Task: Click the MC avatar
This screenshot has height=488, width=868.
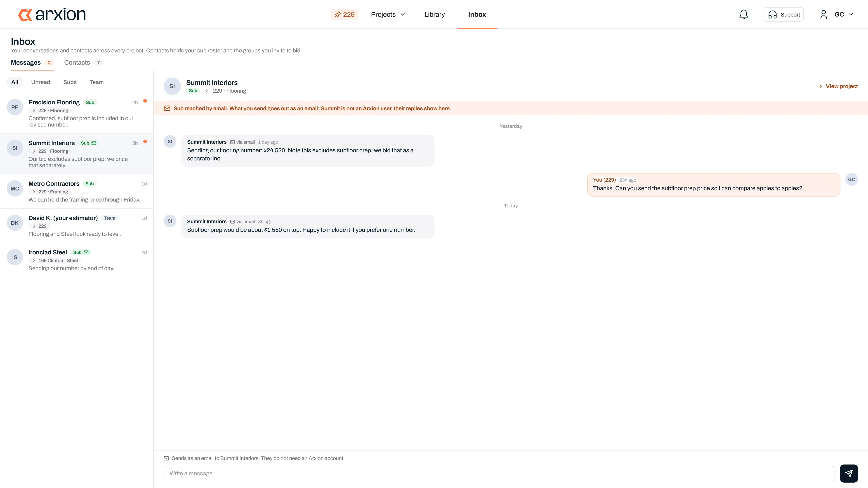Action: (x=15, y=189)
